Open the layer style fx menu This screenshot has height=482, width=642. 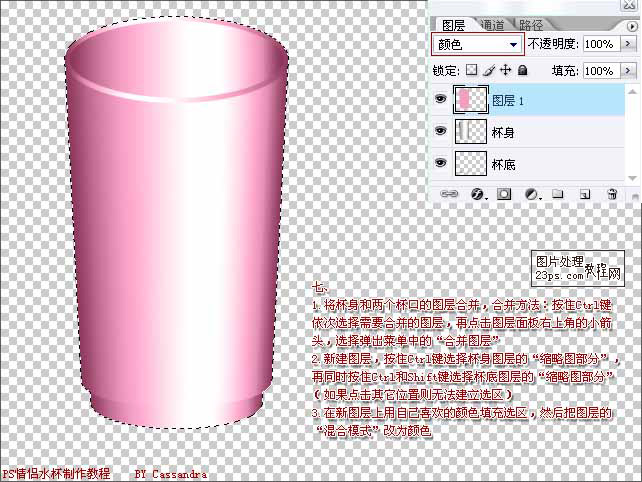click(x=477, y=194)
